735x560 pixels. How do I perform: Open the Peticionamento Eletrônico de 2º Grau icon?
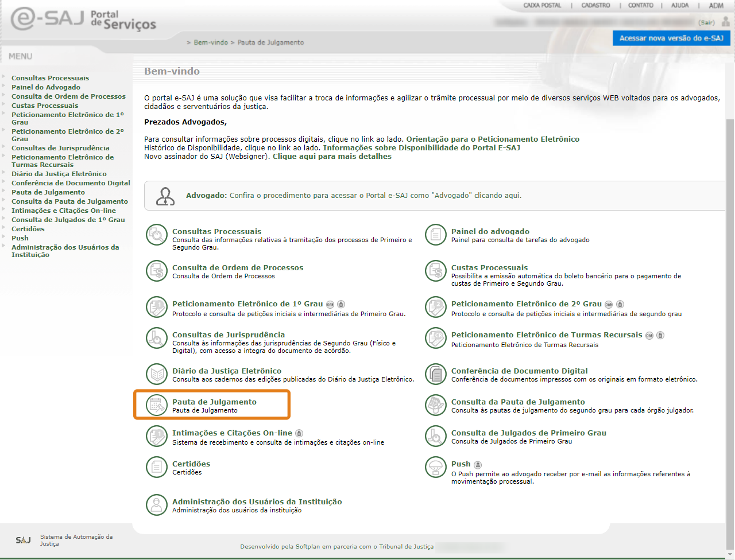pos(436,307)
